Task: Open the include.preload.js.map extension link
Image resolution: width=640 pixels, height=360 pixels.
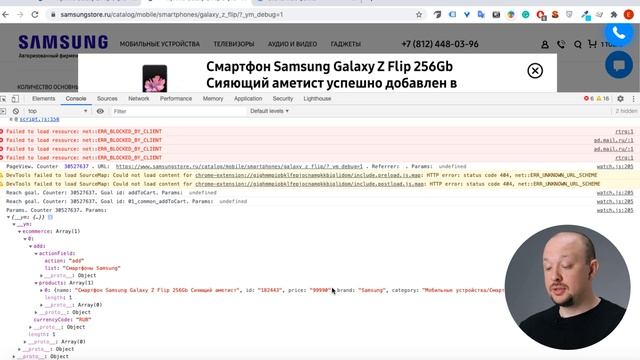Action: click(x=308, y=175)
